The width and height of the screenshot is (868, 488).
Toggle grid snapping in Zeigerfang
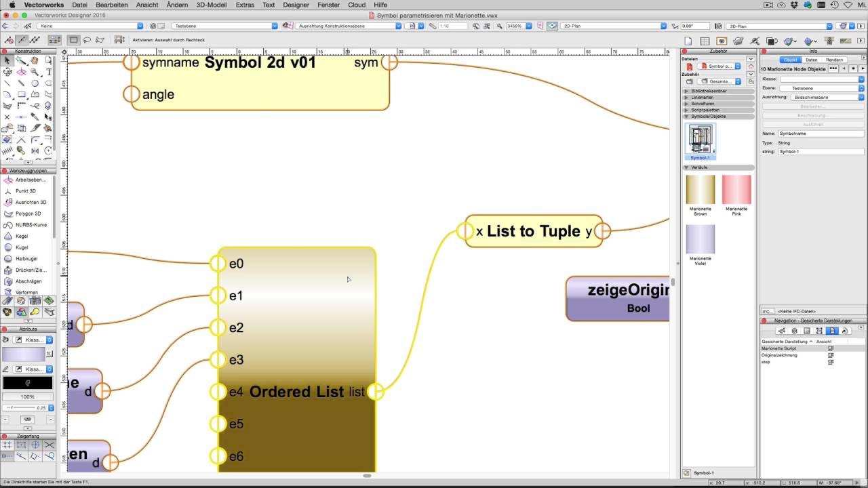(x=7, y=445)
